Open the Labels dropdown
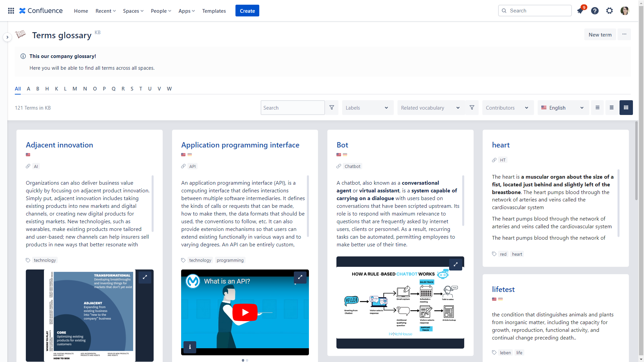644x362 pixels. pos(367,108)
